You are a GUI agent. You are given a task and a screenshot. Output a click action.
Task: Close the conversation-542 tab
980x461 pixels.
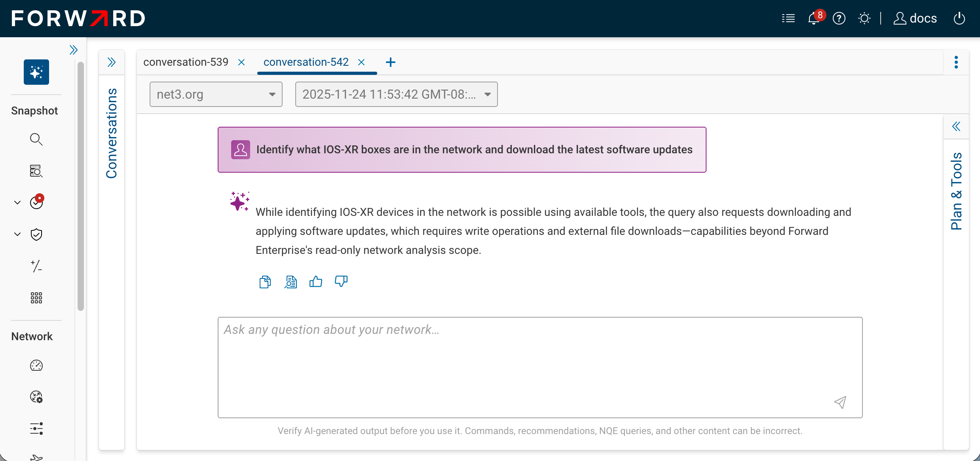(361, 62)
